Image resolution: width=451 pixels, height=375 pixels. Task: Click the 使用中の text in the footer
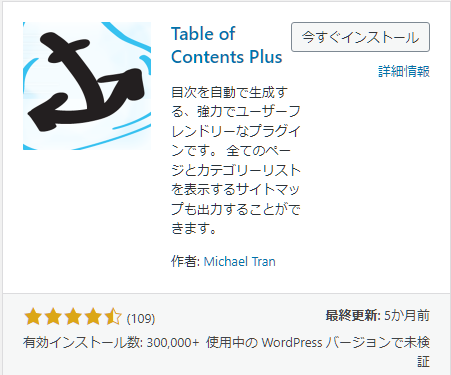coord(232,342)
